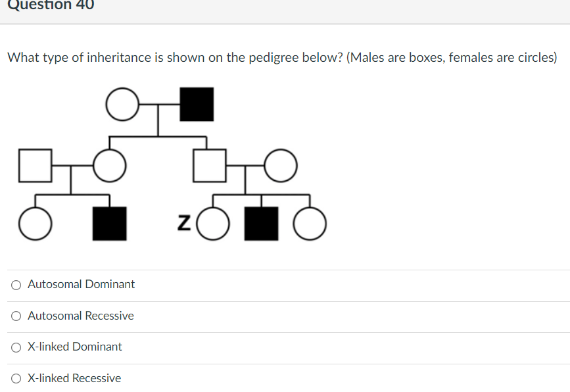This screenshot has width=570, height=392.
Task: Click the circle mother in the right family
Action: (281, 165)
